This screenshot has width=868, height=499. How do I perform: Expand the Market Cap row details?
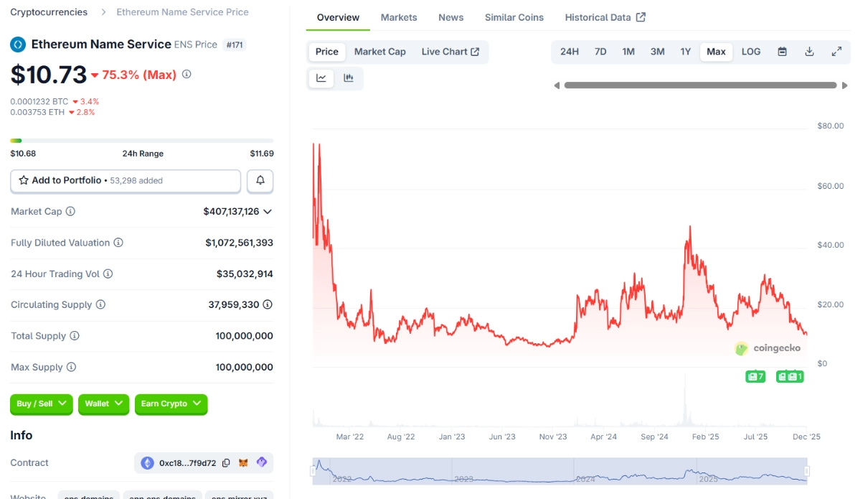pos(268,211)
